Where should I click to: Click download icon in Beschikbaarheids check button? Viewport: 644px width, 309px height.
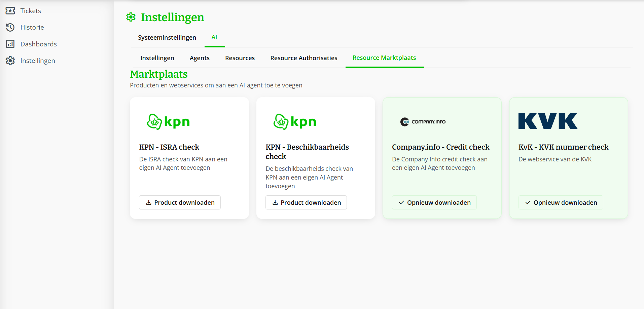[275, 202]
